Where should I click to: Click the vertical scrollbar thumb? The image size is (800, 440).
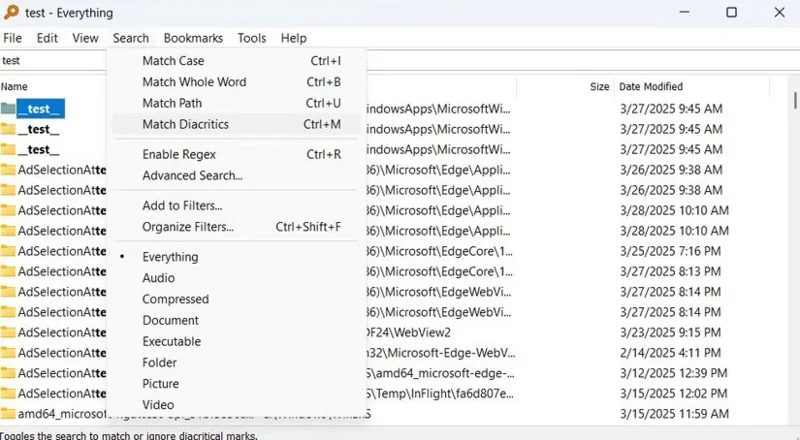pyautogui.click(x=795, y=100)
